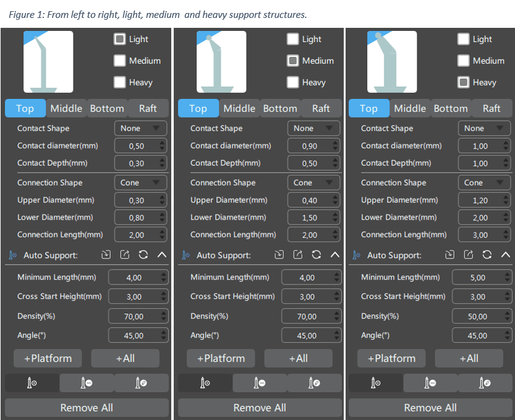Open Connection Shape dropdown in the Medium panel
This screenshot has height=420, width=515.
coord(313,183)
